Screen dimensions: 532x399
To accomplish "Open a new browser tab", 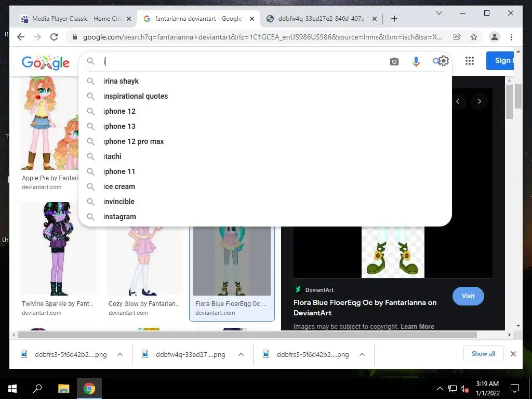I will coord(394,19).
